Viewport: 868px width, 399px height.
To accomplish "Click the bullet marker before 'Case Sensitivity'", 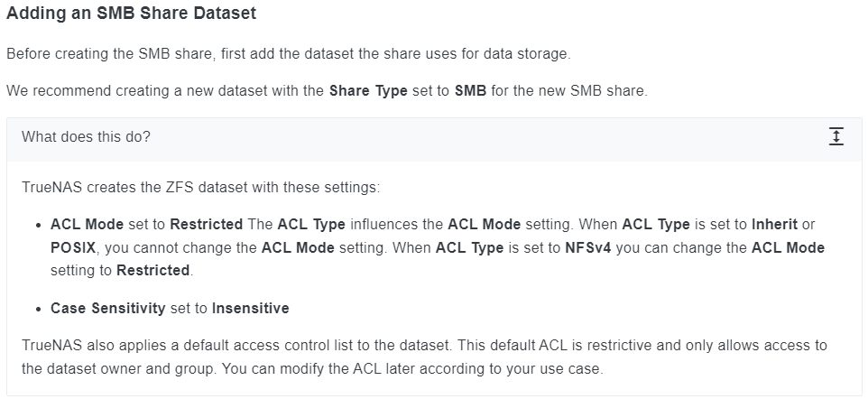I will point(38,310).
